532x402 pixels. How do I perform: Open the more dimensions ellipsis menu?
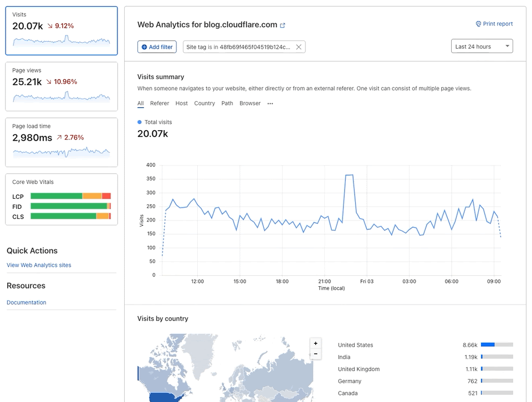270,104
